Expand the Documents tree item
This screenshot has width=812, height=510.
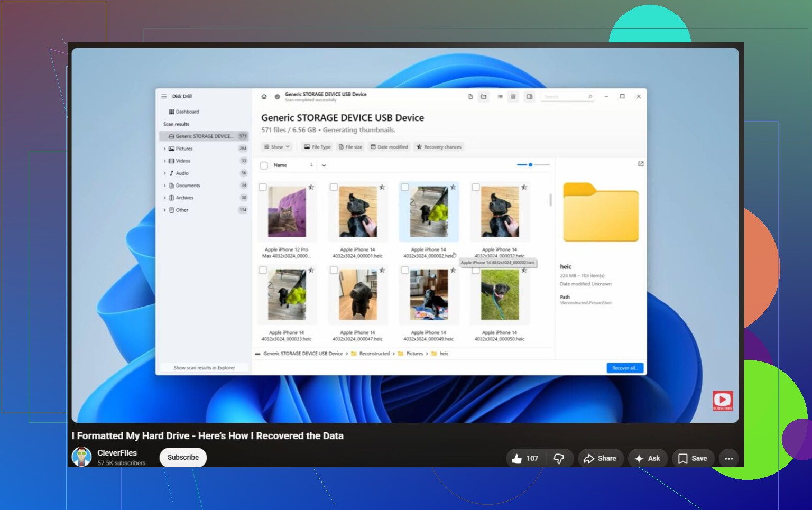pos(165,186)
